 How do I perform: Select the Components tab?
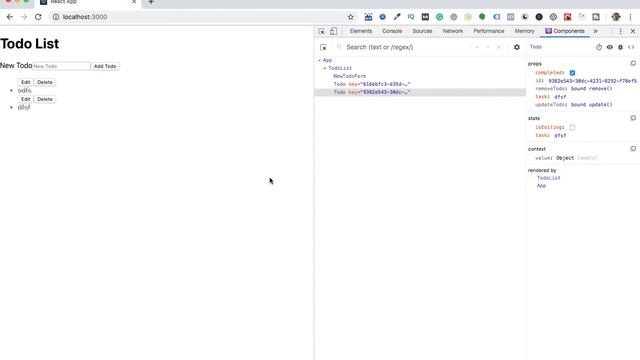(565, 31)
